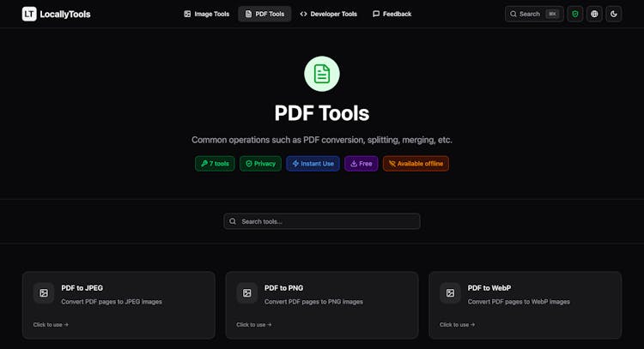Click the PDF to WebP image icon
The image size is (644, 349).
[450, 293]
